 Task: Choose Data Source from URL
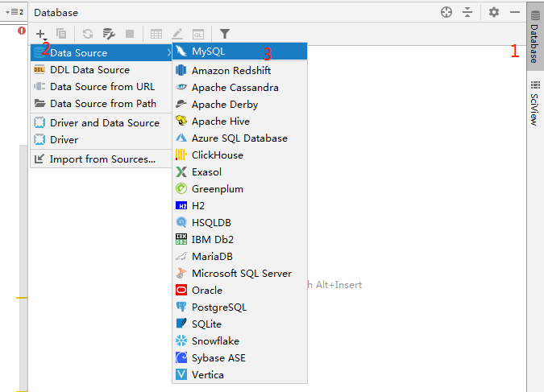[x=101, y=87]
